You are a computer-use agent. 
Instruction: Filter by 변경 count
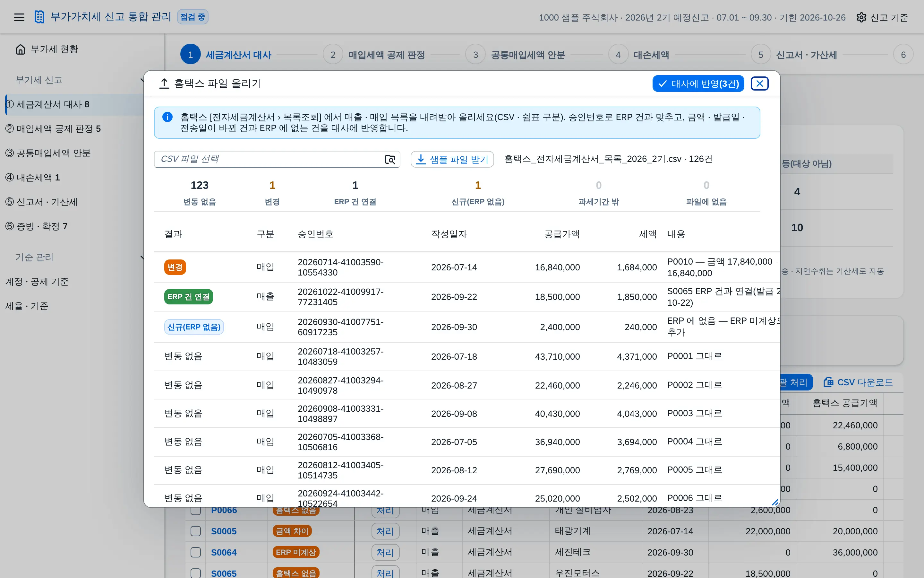point(272,193)
